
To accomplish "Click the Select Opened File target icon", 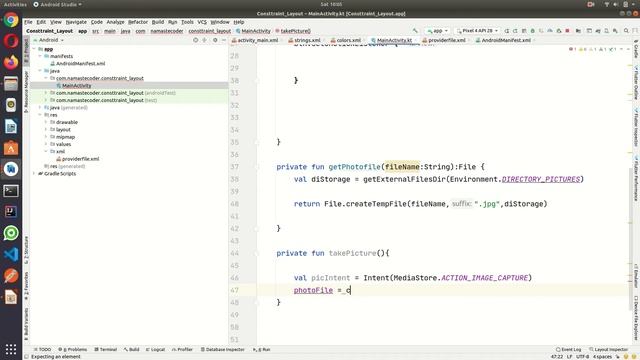I will 196,40.
